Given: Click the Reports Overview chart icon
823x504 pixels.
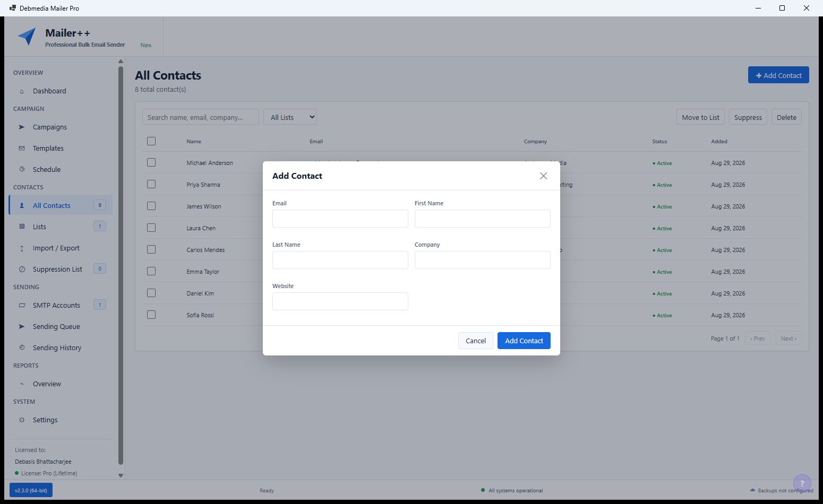Looking at the screenshot, I should 22,384.
